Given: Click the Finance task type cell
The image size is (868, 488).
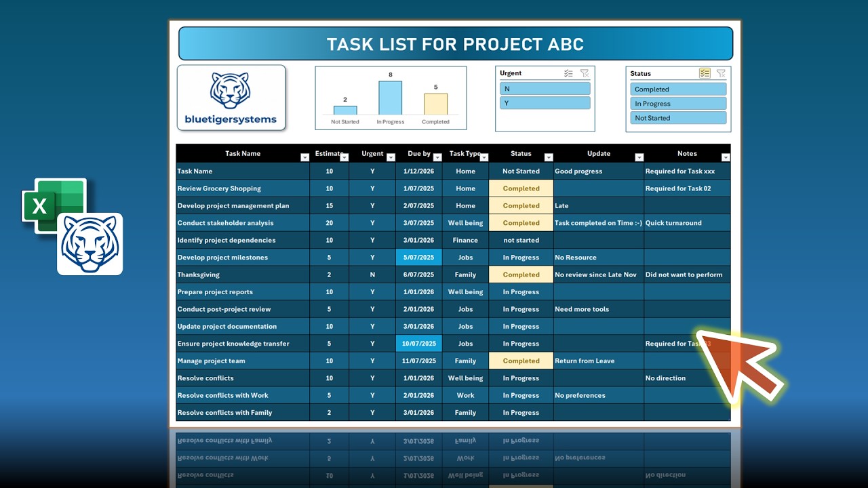Looking at the screenshot, I should pos(465,240).
